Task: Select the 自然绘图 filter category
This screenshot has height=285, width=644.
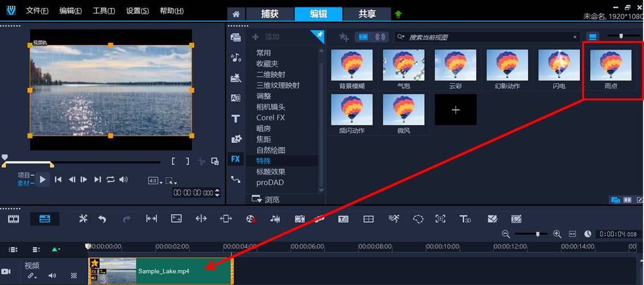Action: coord(270,150)
